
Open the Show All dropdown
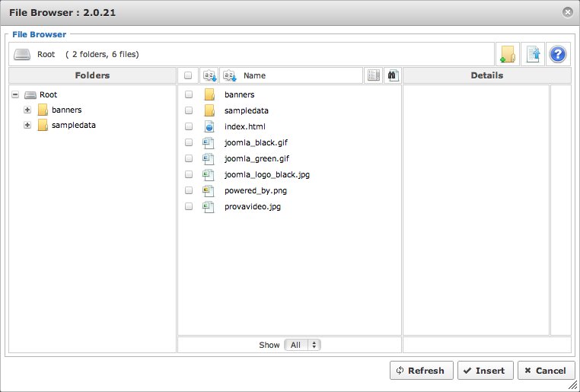point(302,345)
